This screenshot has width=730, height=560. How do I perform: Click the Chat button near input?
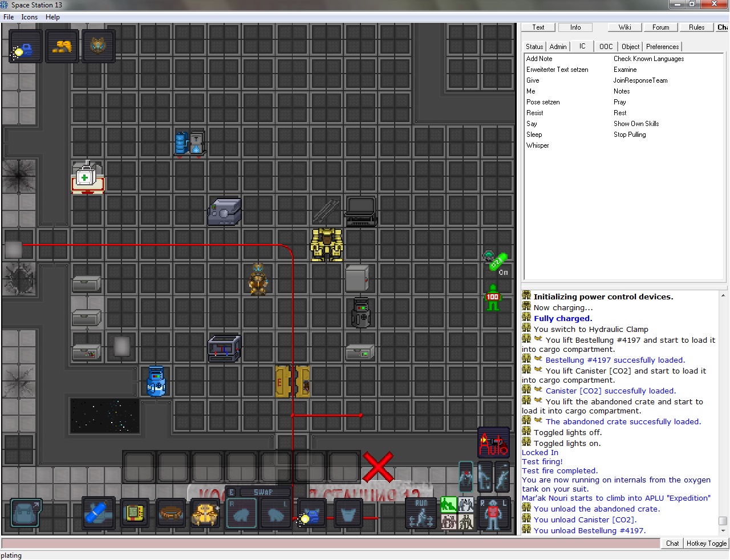click(672, 543)
